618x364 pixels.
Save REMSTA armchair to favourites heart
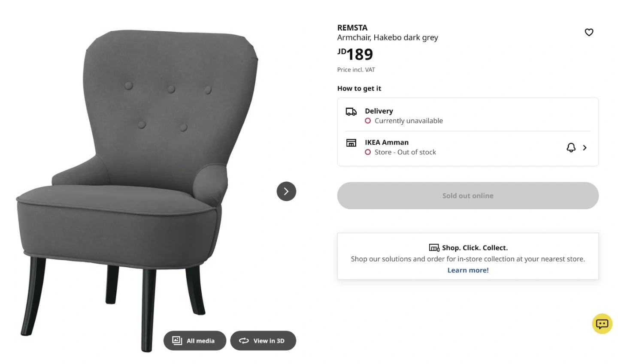(589, 32)
